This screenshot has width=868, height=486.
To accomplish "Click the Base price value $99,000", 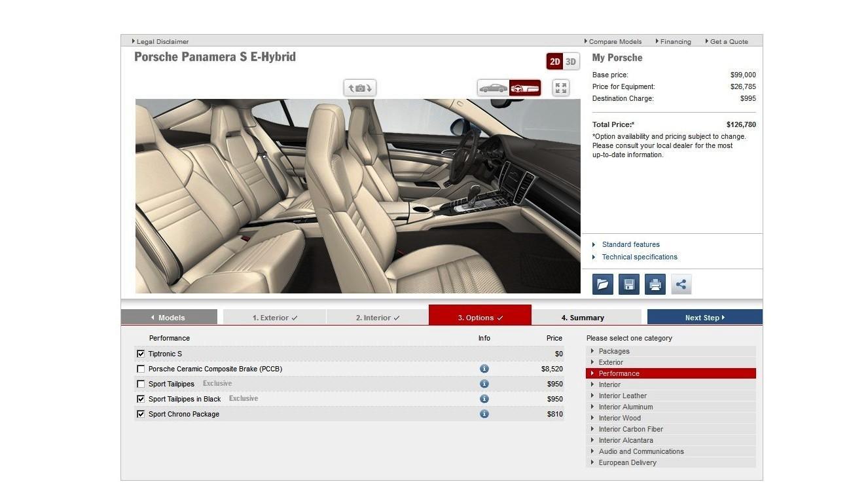I will tap(743, 75).
